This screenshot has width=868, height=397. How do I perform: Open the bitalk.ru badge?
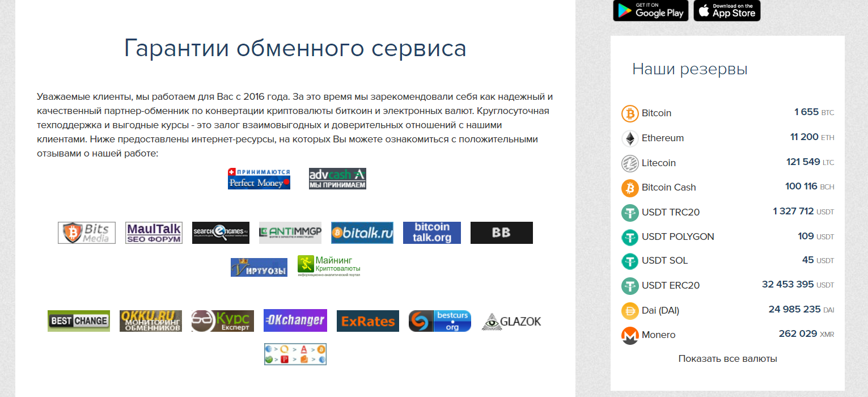pyautogui.click(x=362, y=233)
